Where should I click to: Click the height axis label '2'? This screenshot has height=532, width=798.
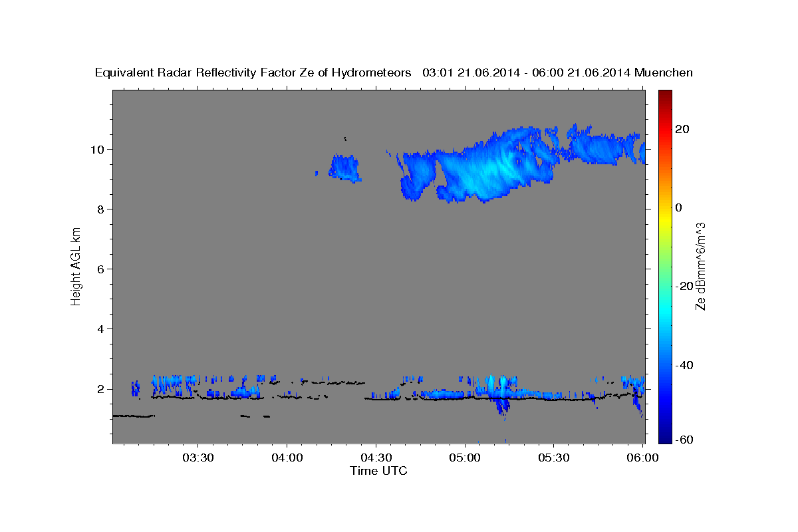click(102, 388)
